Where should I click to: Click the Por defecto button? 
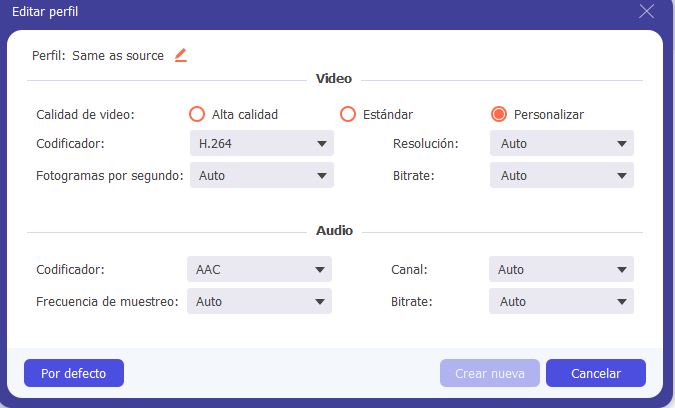(x=74, y=373)
